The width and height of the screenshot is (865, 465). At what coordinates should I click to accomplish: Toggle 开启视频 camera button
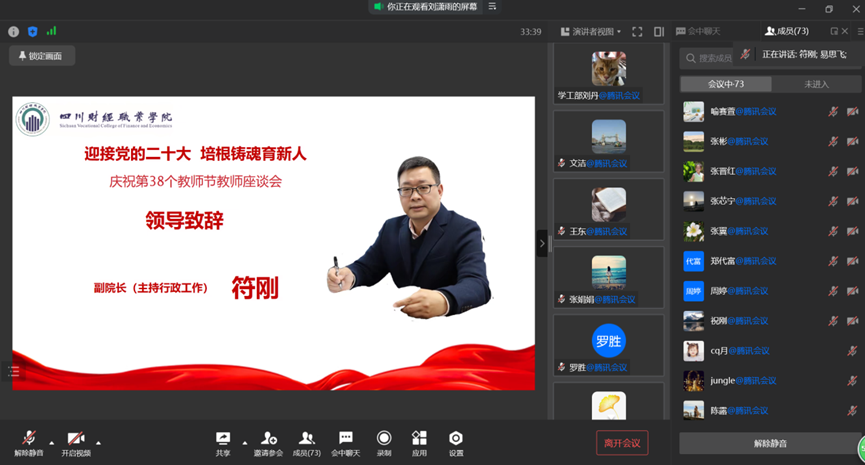[75, 438]
